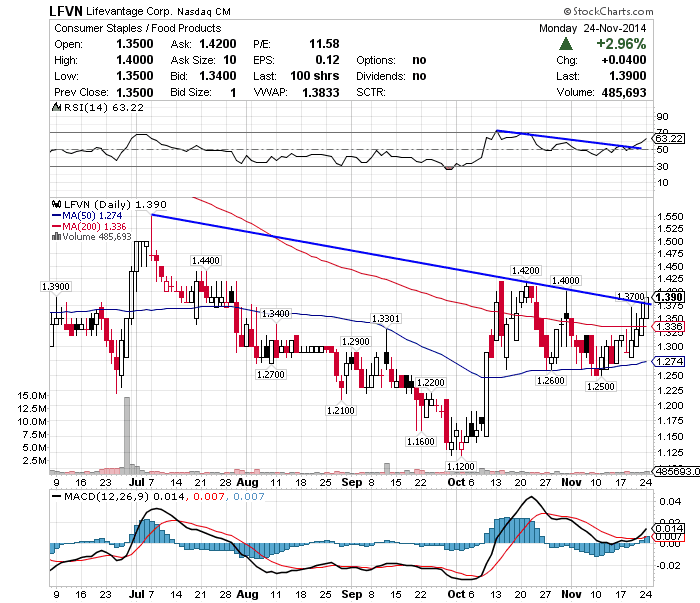
Task: Click the Chg value +0.0400
Action: pos(624,60)
